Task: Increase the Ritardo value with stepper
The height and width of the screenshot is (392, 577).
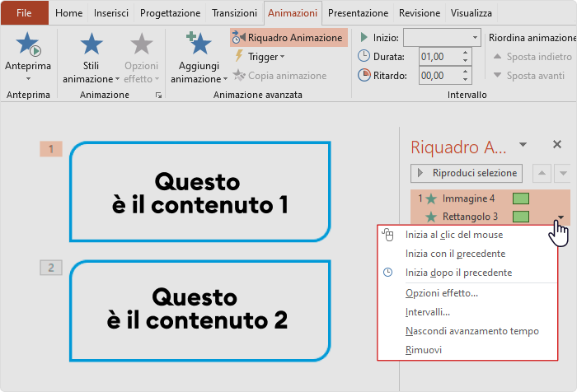Action: tap(466, 72)
